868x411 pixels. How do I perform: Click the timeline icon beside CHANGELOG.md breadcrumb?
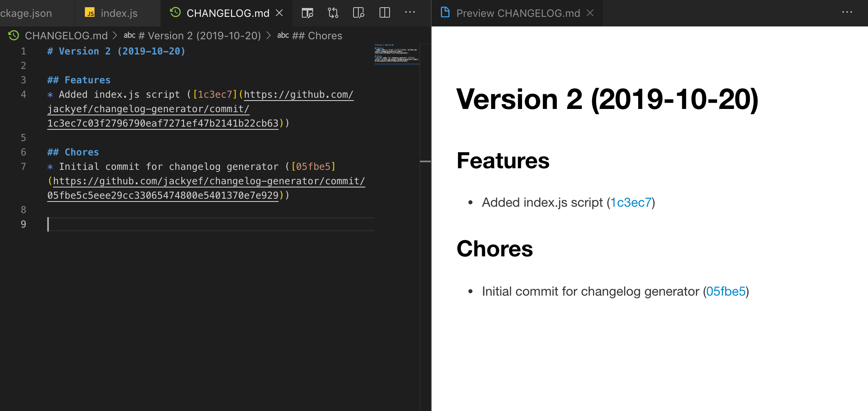click(13, 36)
